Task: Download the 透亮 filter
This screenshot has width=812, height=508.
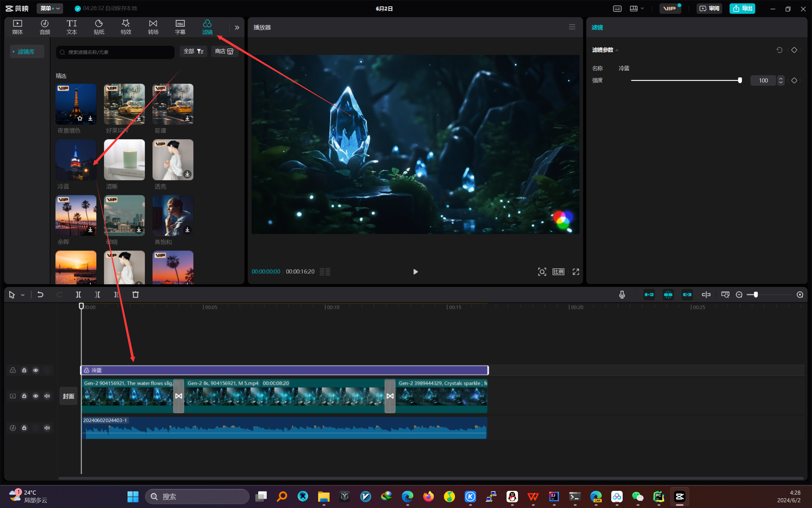Action: click(x=187, y=174)
